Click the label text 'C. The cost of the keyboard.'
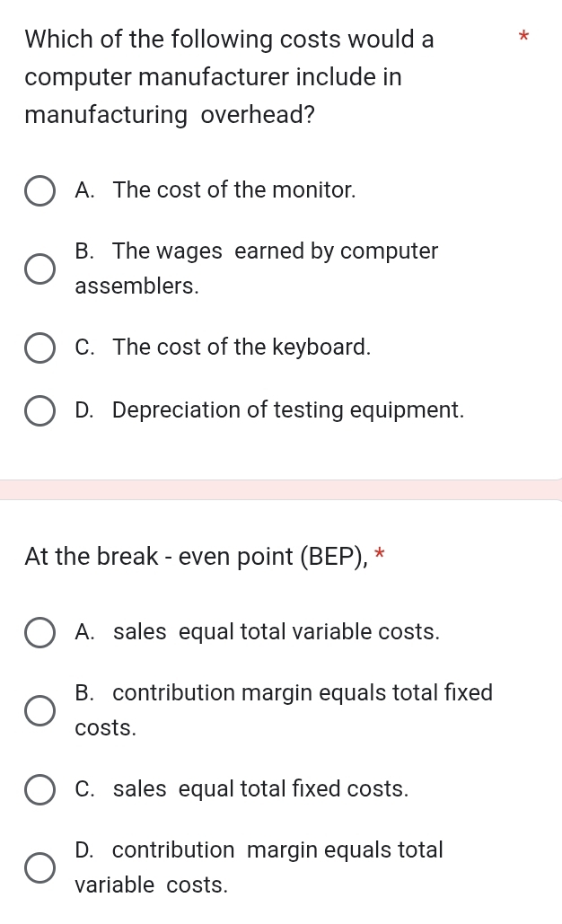 tap(224, 348)
